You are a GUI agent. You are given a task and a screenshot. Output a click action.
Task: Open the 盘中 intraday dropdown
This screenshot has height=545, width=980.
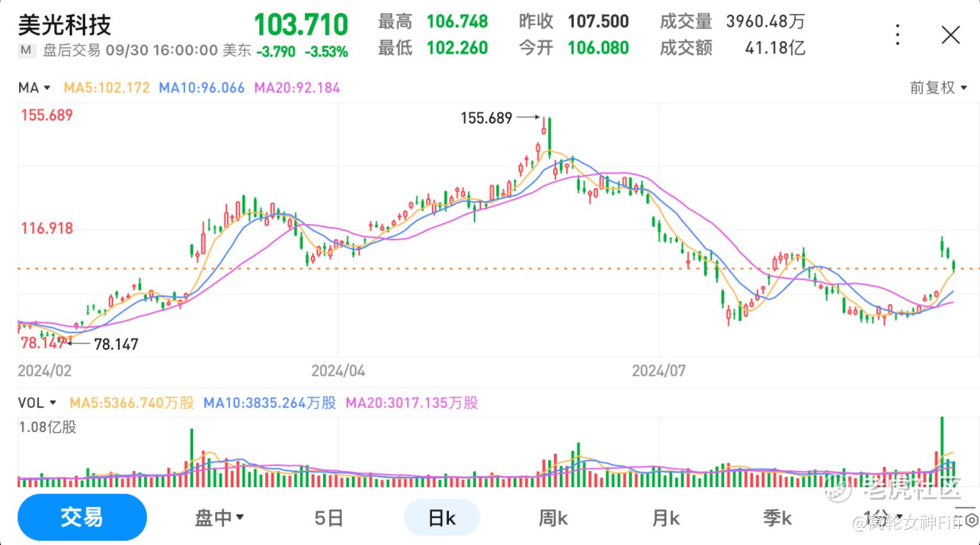(x=219, y=518)
